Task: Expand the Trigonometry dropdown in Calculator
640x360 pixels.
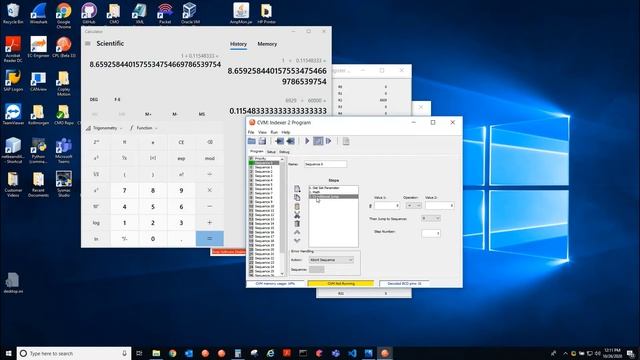Action: click(x=104, y=128)
